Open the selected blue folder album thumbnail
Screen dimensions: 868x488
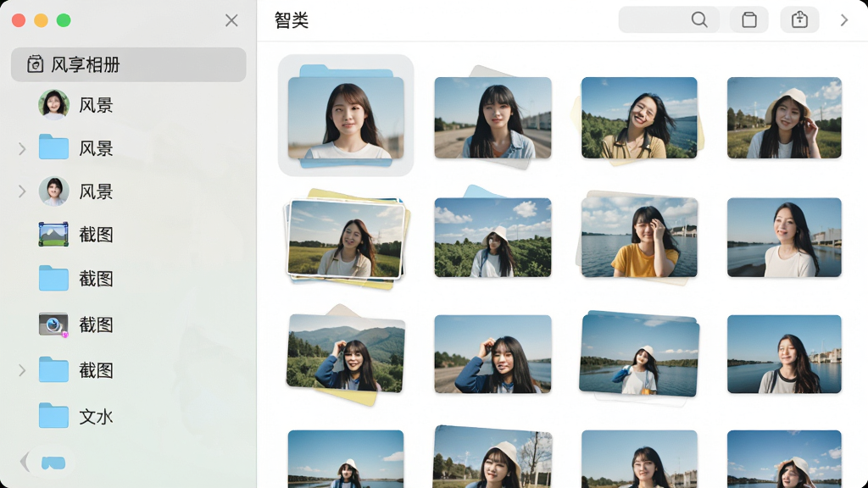click(x=346, y=115)
